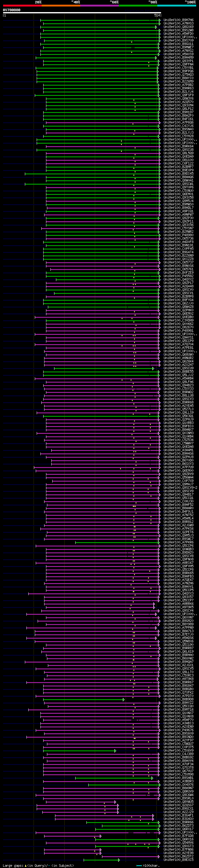
Task: Select hit label UniRef100_Q9SCV9-2
Action: [180, 488]
